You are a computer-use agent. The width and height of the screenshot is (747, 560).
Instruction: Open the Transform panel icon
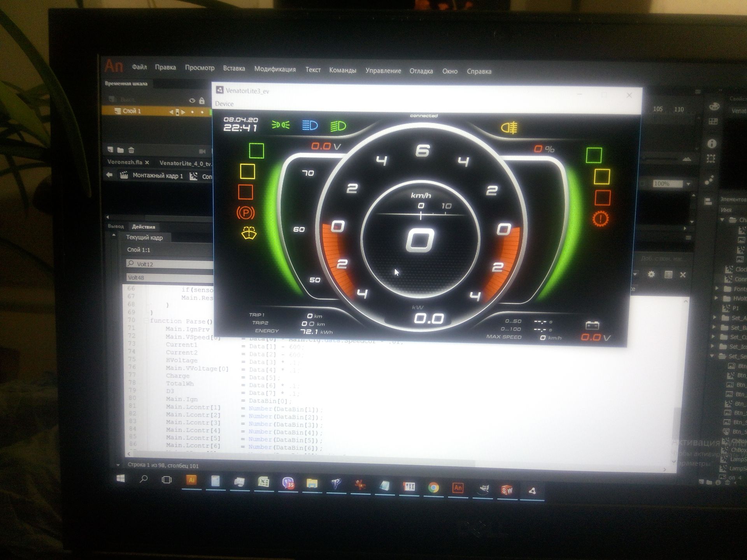click(x=711, y=159)
